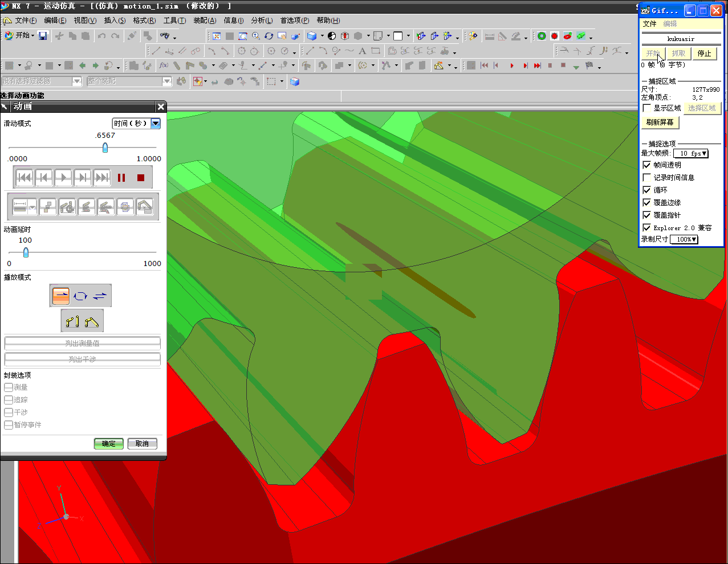This screenshot has width=728, height=564.
Task: Click 开始 start capture button in Gif window
Action: (x=653, y=54)
